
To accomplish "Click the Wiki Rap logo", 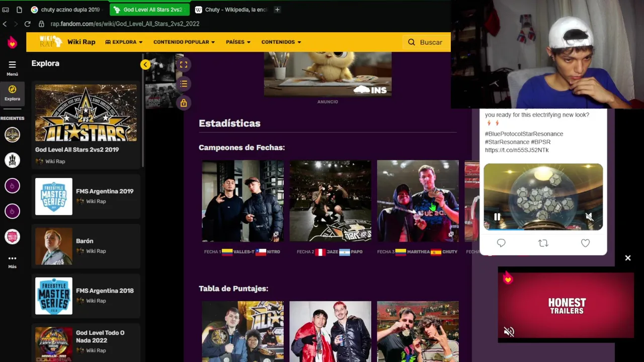I will pyautogui.click(x=51, y=42).
